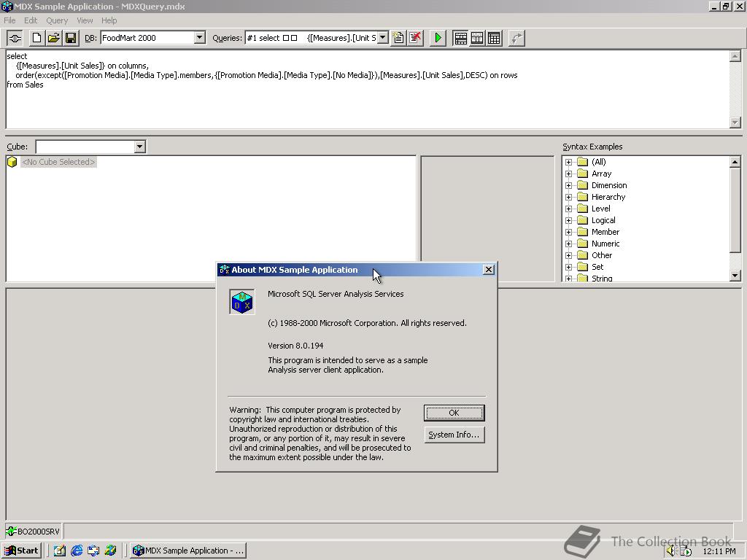Close the About MDX Sample Application dialog
The width and height of the screenshot is (747, 560).
(x=488, y=270)
